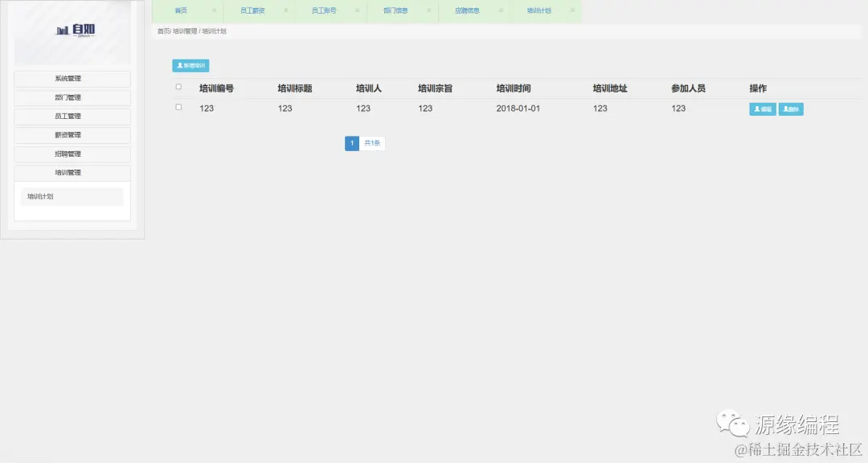
Task: Close the 员工薪资 tab with its X
Action: (285, 10)
